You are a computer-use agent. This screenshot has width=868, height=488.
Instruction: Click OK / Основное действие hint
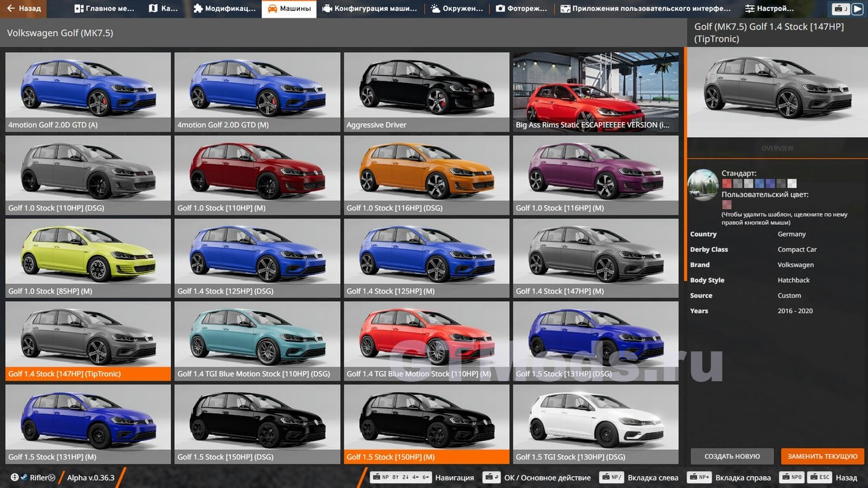(537, 477)
